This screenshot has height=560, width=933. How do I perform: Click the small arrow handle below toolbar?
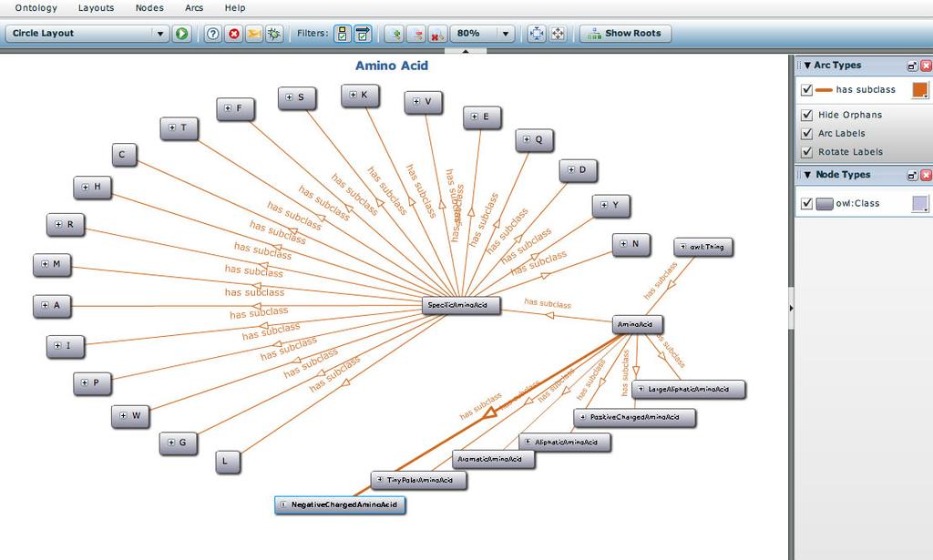(x=466, y=52)
